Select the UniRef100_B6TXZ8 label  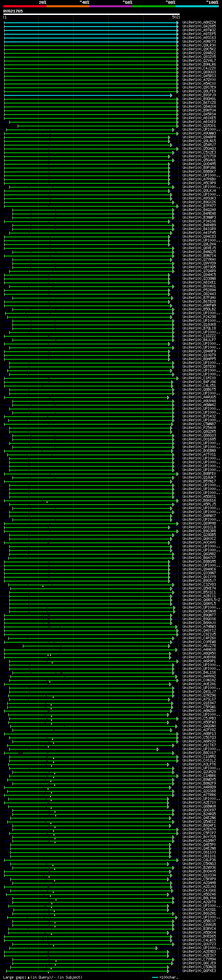(x=199, y=103)
